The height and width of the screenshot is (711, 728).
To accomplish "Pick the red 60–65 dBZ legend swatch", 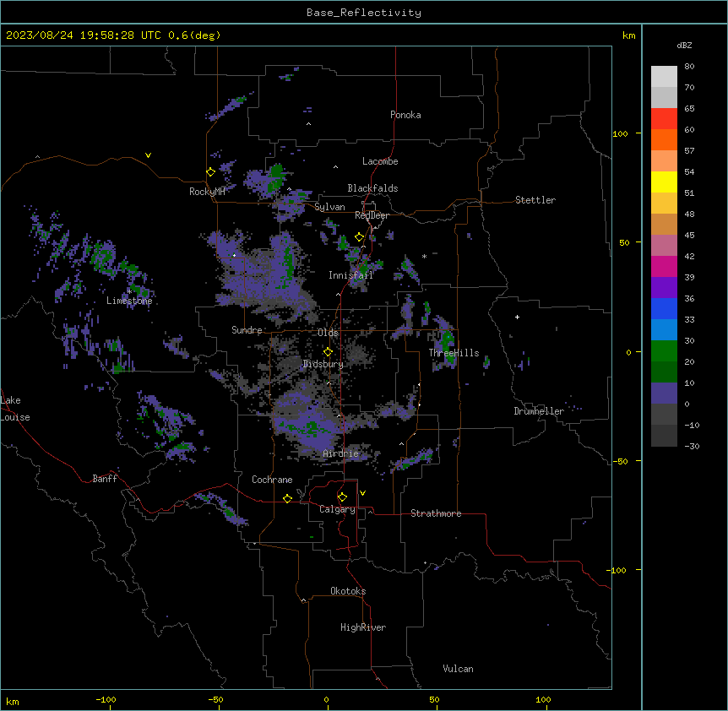I will tap(664, 119).
